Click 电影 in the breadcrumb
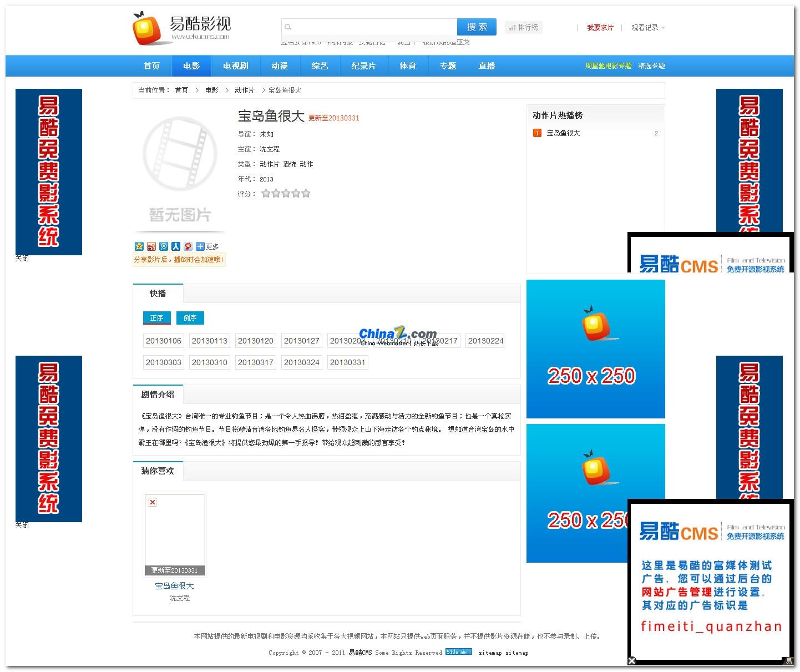Image resolution: width=800 pixels, height=672 pixels. 212,90
